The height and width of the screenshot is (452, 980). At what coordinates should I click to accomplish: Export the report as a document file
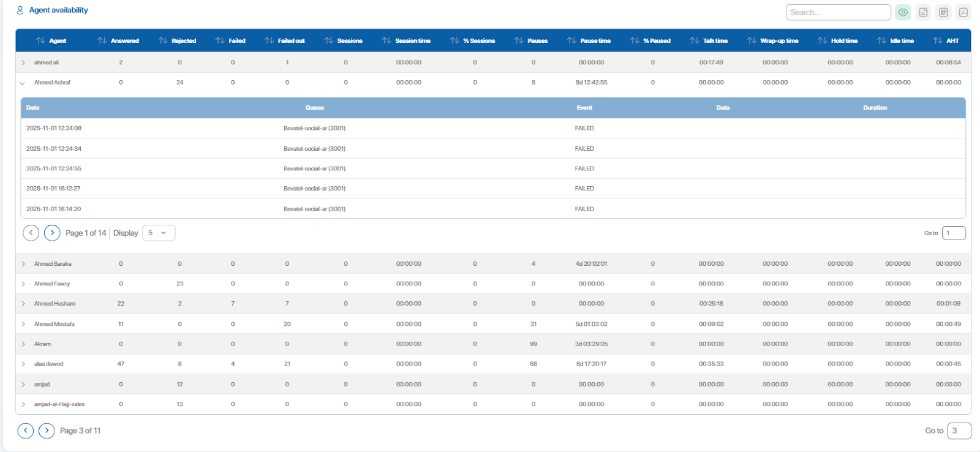click(x=923, y=12)
